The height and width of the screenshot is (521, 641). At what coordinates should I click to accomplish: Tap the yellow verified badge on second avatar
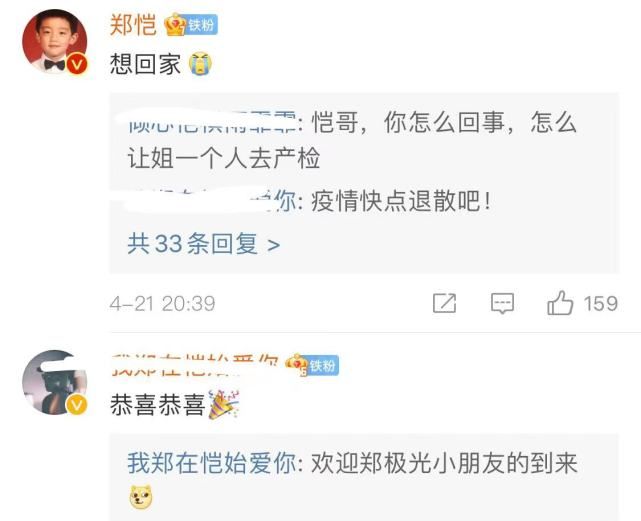(77, 405)
